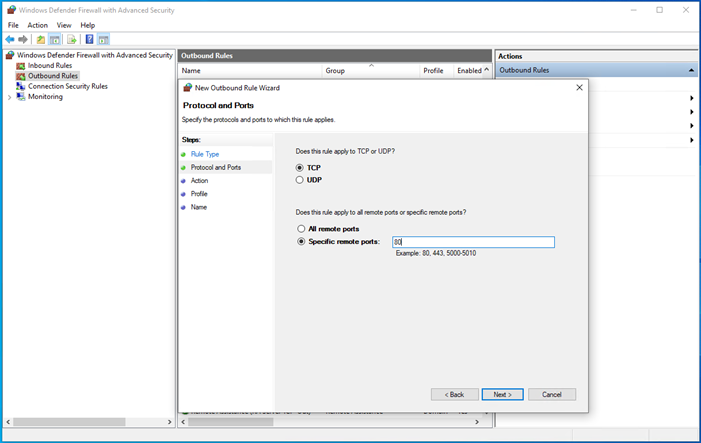Click the Inbound Rules tree icon
The image size is (701, 443).
[x=21, y=66]
